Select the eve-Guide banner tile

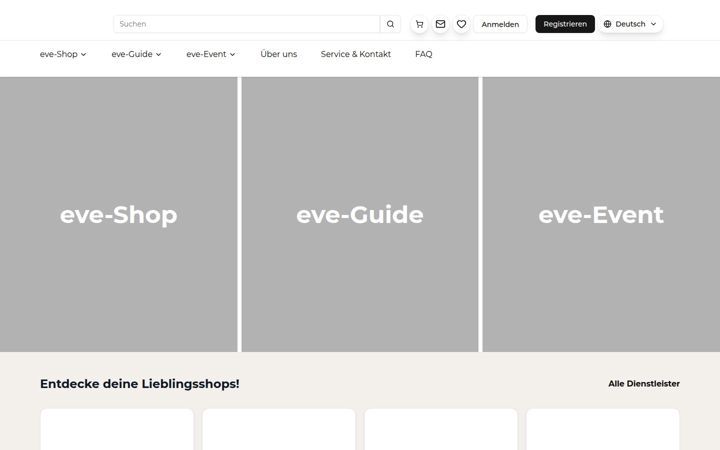[x=360, y=214]
